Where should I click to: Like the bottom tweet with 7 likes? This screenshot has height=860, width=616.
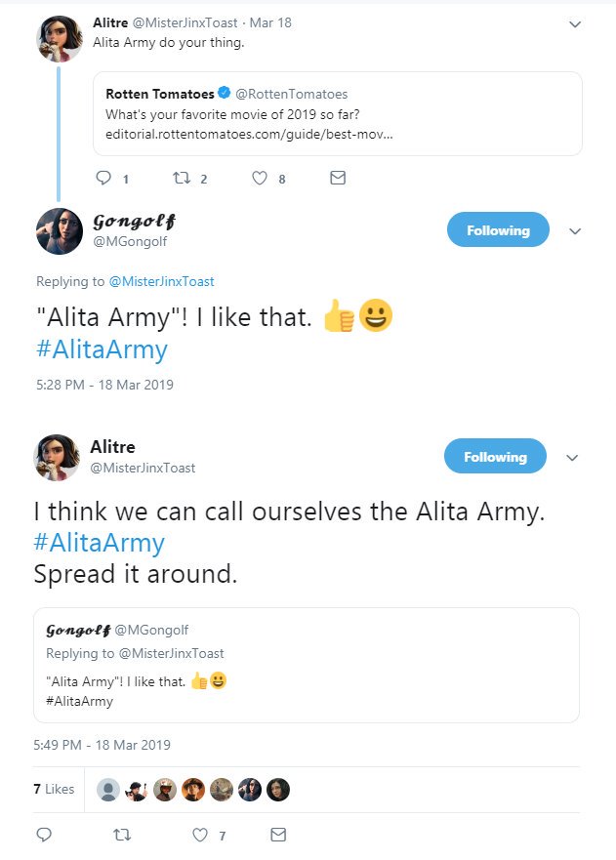coord(201,836)
